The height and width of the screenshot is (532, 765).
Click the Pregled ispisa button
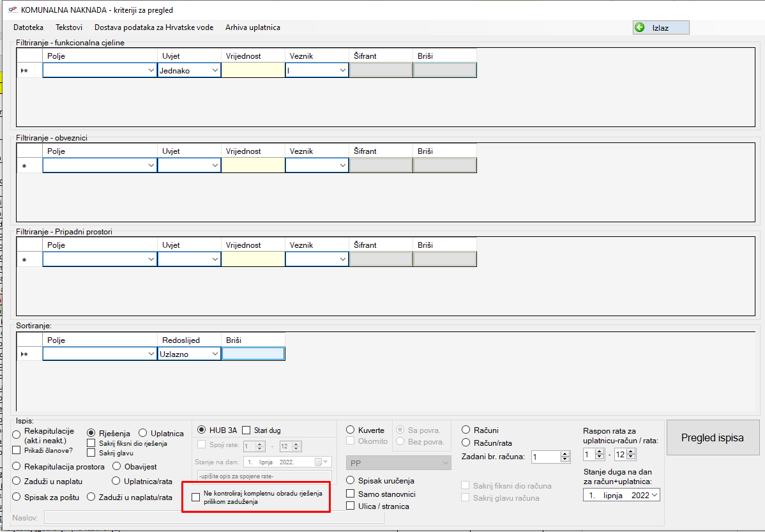click(712, 438)
